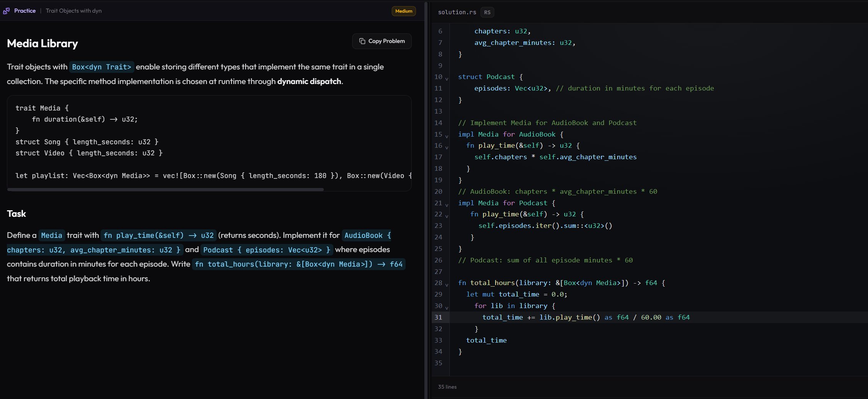Place cursor at end of total_time return line
The width and height of the screenshot is (868, 399).
point(507,340)
